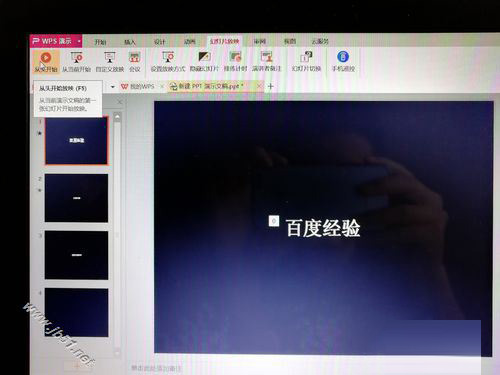Select slide 3 thumbnail

pos(76,255)
